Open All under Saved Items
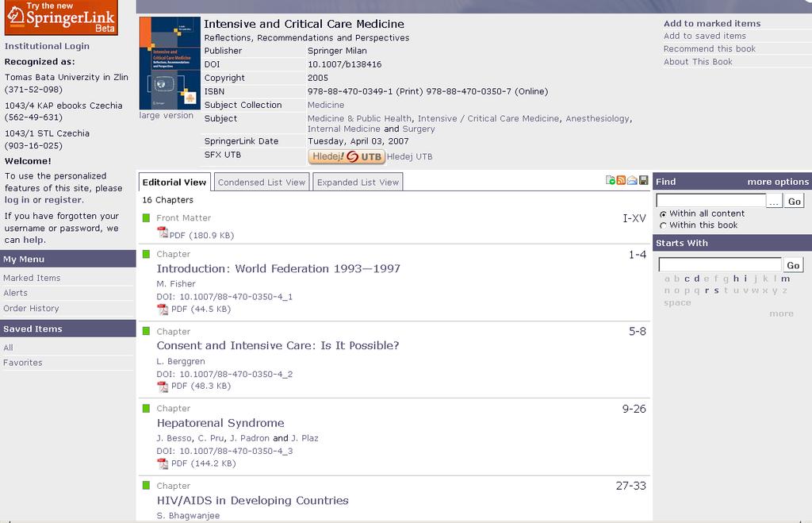This screenshot has height=523, width=812. click(8, 348)
